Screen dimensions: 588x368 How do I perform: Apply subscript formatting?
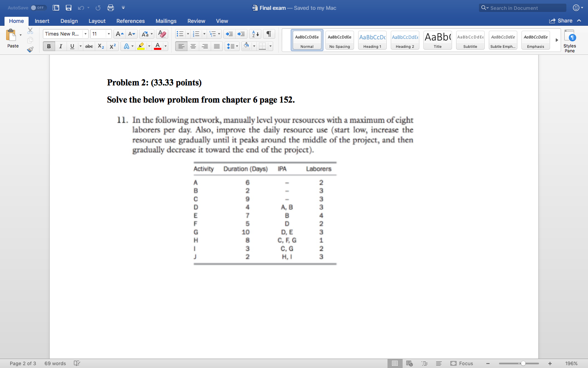click(x=101, y=46)
